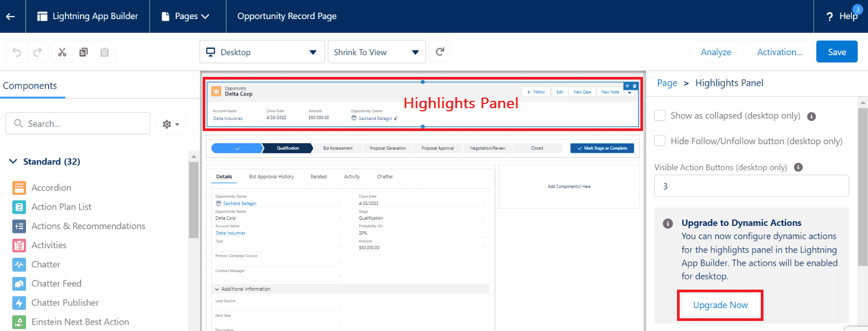
Task: Click the Visible Action Buttons input field
Action: coord(751,186)
